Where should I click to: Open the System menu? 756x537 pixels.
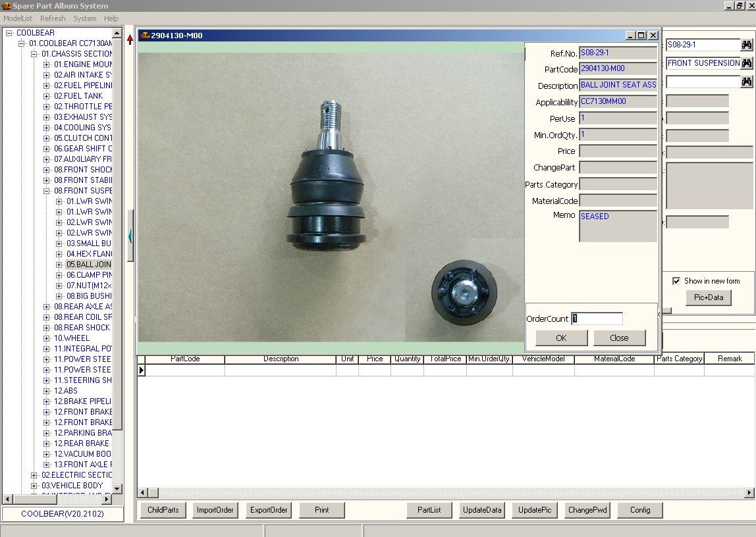pos(84,18)
